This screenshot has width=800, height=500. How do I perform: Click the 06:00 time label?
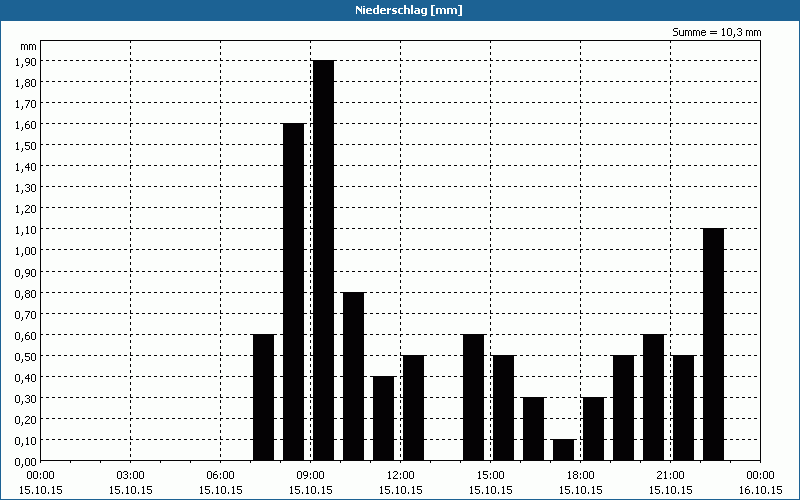pyautogui.click(x=220, y=476)
